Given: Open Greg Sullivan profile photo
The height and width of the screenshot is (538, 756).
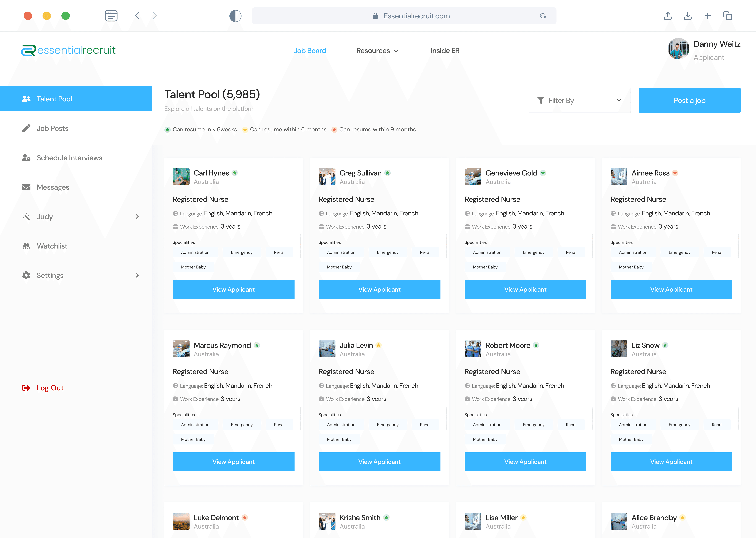Looking at the screenshot, I should [327, 176].
